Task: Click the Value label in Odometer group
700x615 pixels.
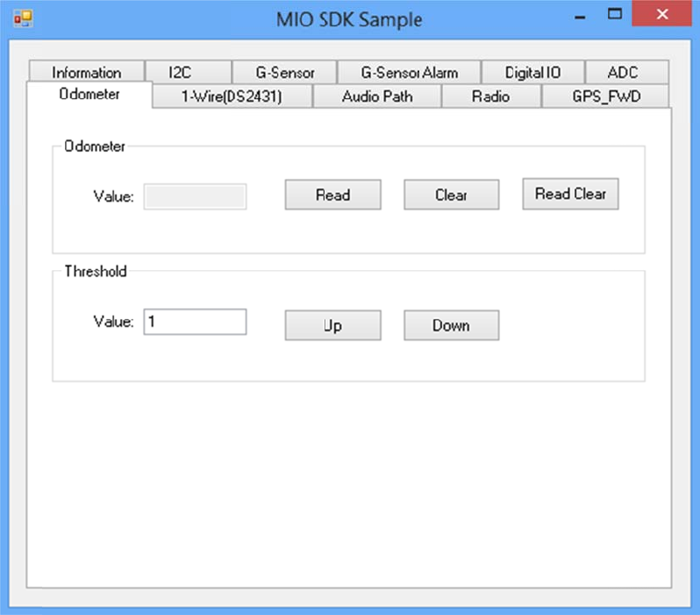Action: click(x=113, y=197)
